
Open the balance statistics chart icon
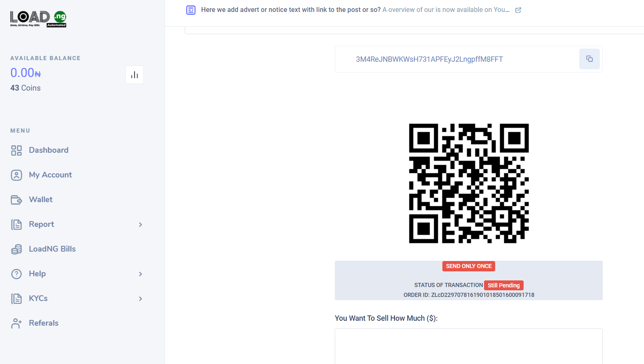point(134,75)
